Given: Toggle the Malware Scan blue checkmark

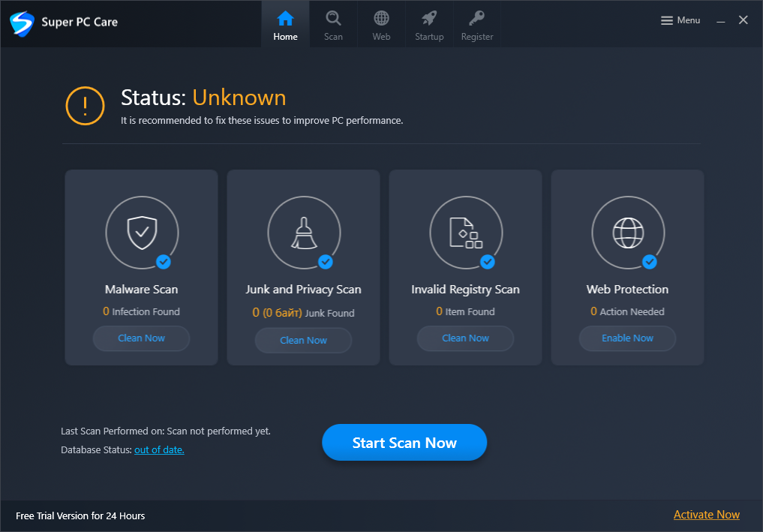Looking at the screenshot, I should click(x=164, y=262).
